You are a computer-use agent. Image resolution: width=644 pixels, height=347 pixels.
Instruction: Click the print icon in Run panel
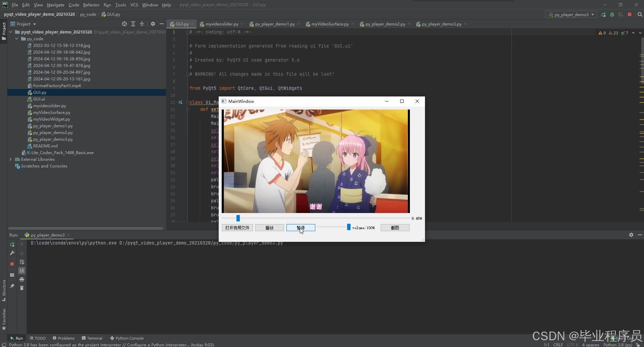coord(22,279)
